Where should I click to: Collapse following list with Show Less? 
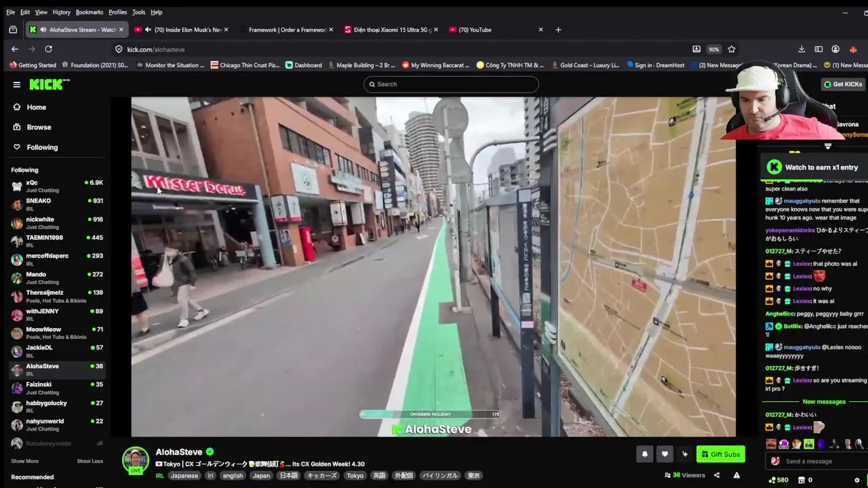[x=90, y=461]
